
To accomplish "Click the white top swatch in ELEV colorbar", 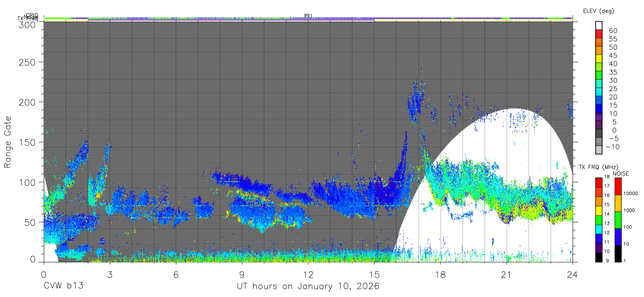I will click(599, 25).
